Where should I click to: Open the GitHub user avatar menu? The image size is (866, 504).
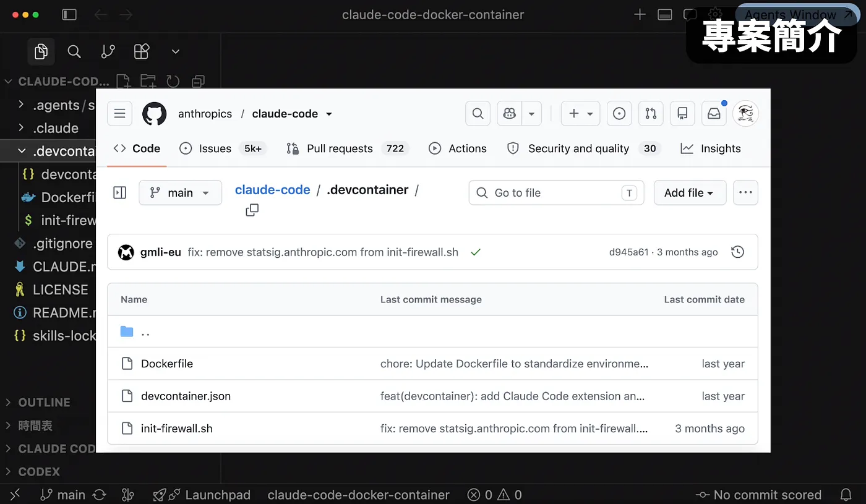coord(745,114)
